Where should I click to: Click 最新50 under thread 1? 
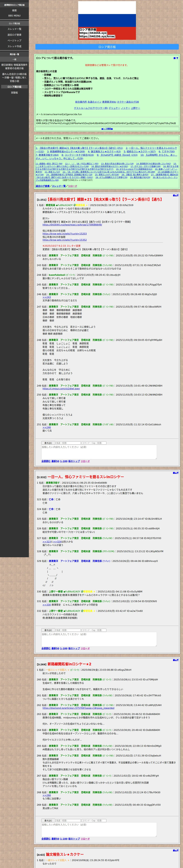tap(55, 461)
